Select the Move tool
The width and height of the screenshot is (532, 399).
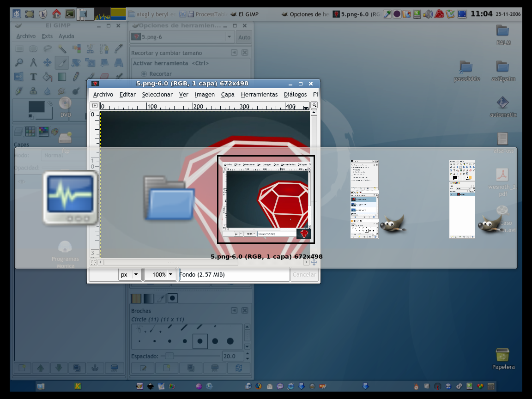point(48,62)
